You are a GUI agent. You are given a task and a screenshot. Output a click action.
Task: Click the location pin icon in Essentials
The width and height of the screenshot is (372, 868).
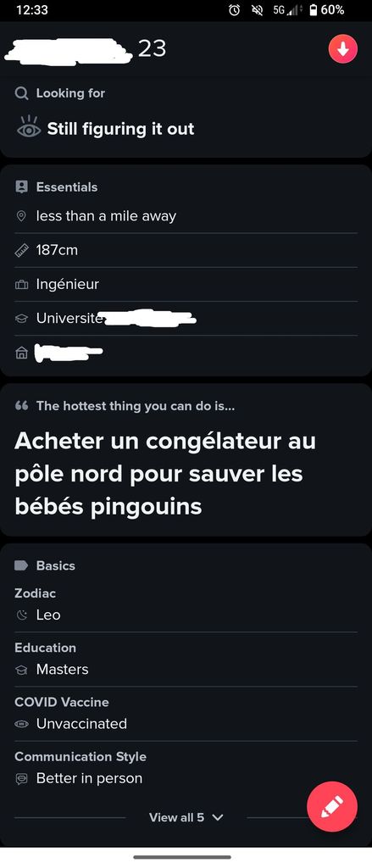(21, 216)
